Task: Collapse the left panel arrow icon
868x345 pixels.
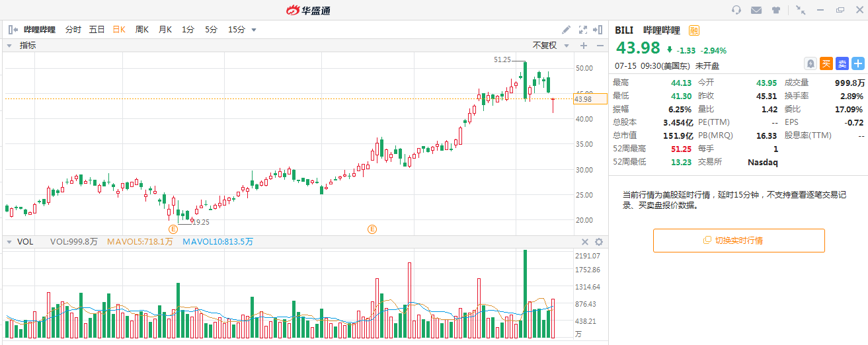Action: pos(12,30)
